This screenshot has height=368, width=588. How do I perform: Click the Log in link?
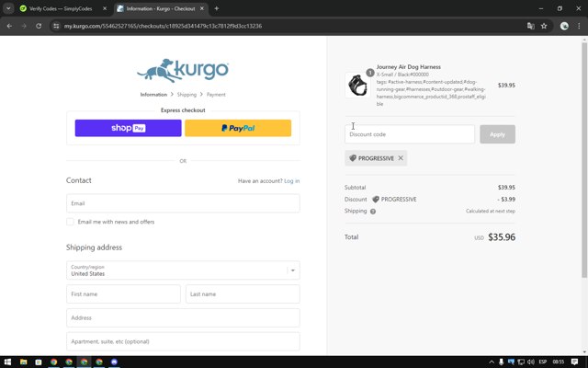pos(292,181)
